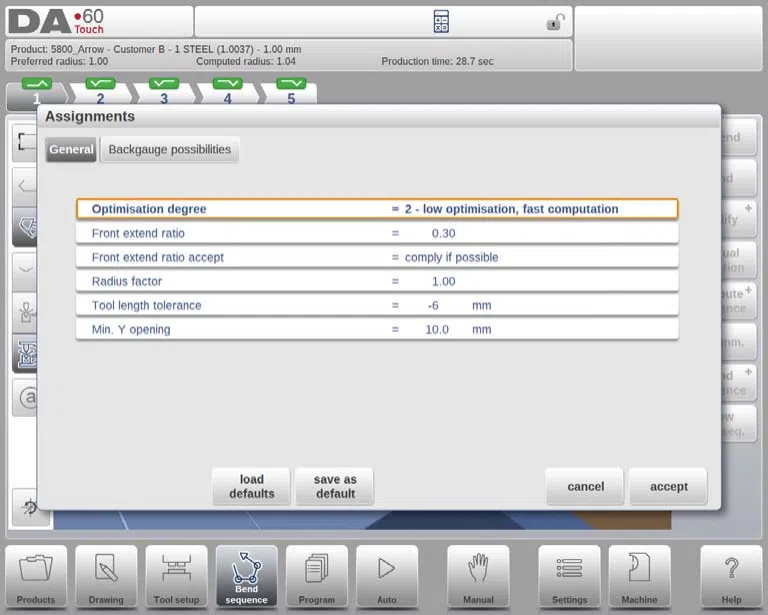The width and height of the screenshot is (768, 615).
Task: Open the Tool setup icon
Action: point(176,577)
